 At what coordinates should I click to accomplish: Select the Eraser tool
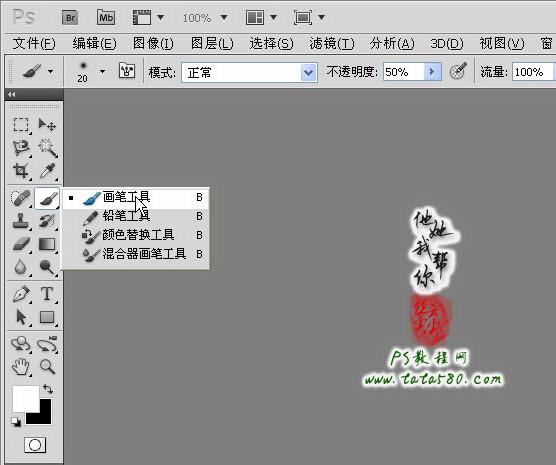pyautogui.click(x=21, y=244)
